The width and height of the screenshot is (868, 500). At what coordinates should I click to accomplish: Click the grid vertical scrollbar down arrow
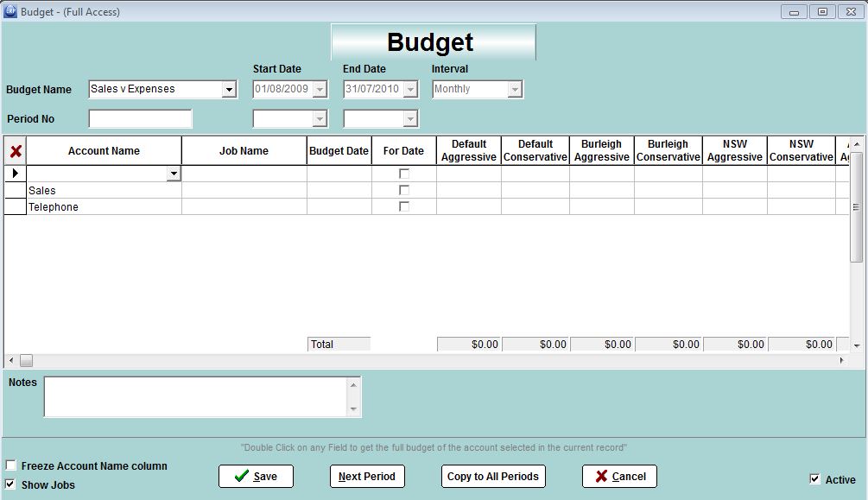(x=856, y=345)
